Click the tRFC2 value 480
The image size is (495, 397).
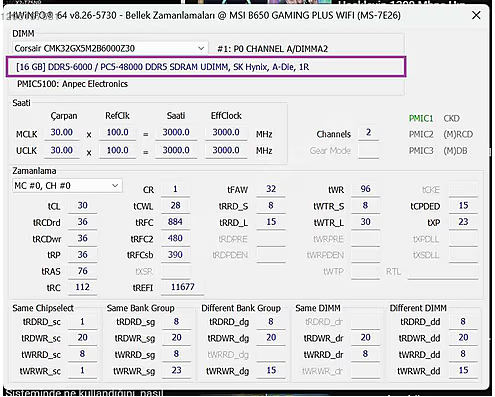pos(175,238)
